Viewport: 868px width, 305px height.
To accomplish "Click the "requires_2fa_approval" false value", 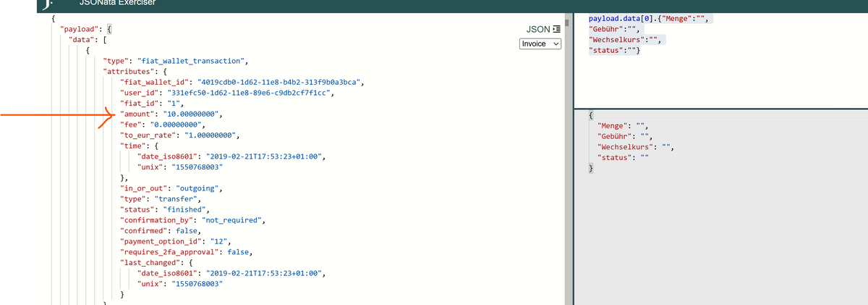I will (239, 251).
